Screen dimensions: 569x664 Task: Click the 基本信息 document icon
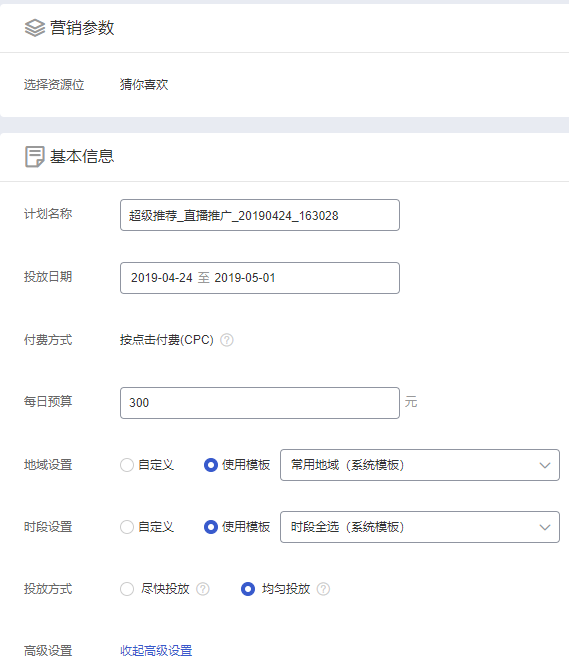34,157
